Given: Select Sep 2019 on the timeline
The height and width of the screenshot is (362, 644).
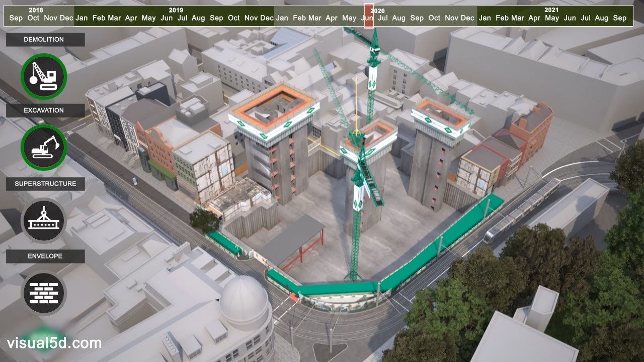Looking at the screenshot, I should pos(216,18).
